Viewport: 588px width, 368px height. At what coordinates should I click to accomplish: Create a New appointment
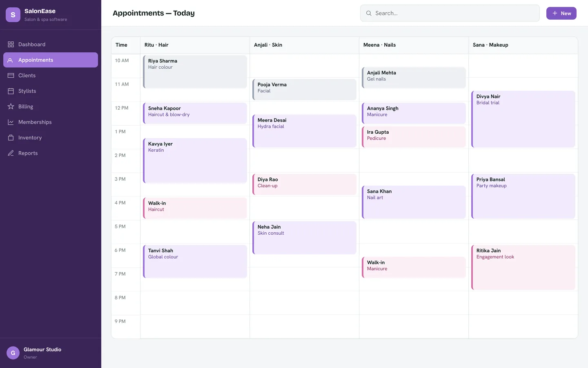(x=561, y=13)
